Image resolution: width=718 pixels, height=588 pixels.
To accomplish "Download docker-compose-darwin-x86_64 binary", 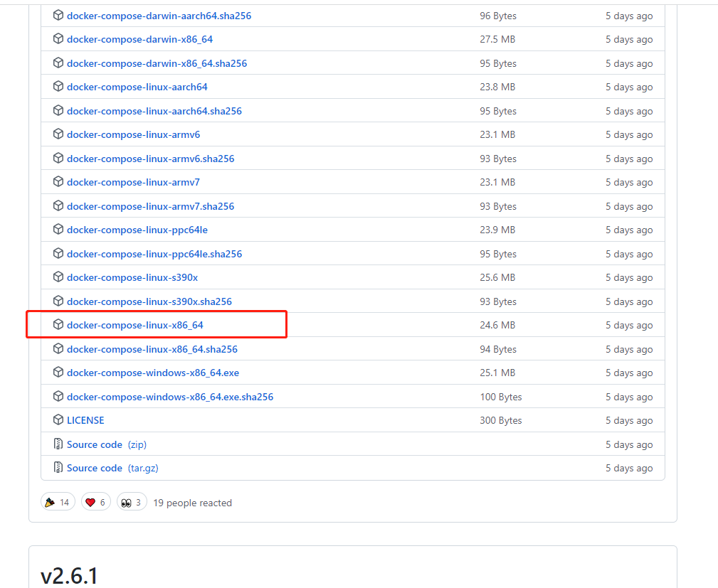I will point(139,39).
